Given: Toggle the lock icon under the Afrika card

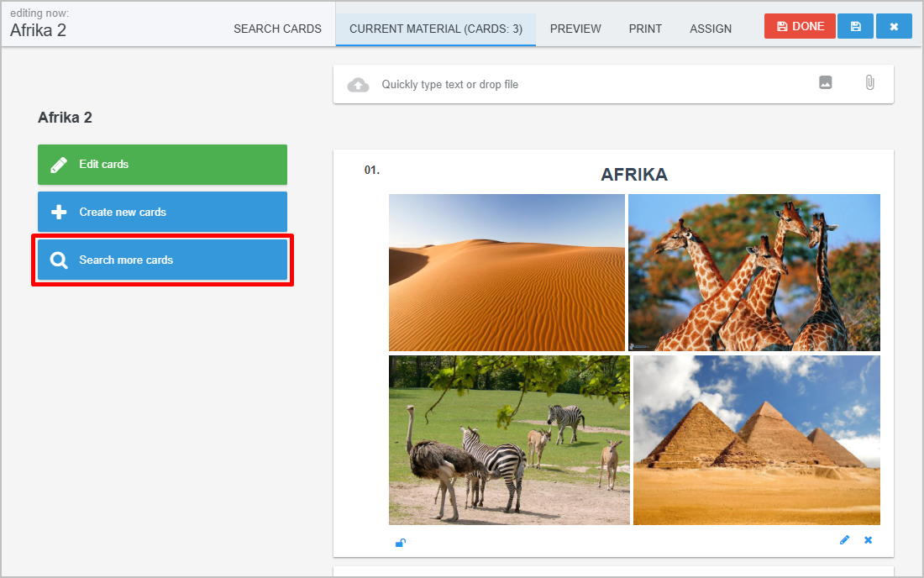Looking at the screenshot, I should 400,542.
